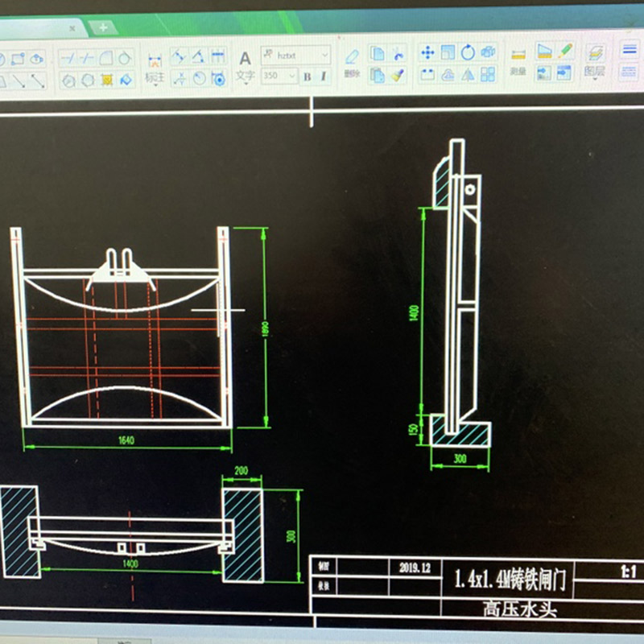Select the coordinate dimension tool
The height and width of the screenshot is (644, 644).
[180, 78]
